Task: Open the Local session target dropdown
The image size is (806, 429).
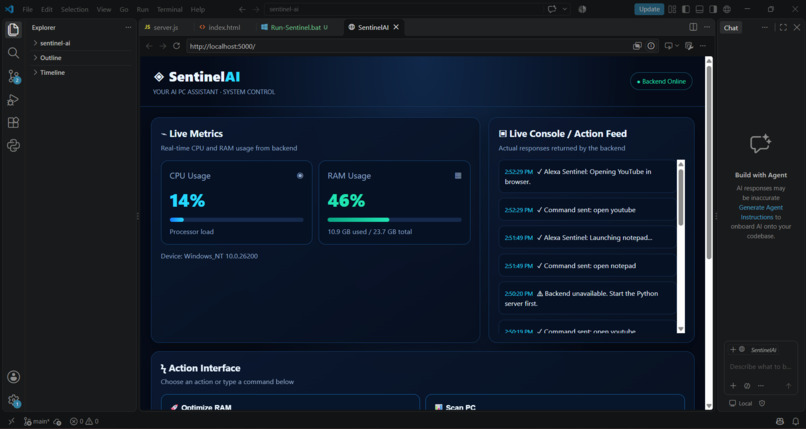Action: (x=740, y=403)
